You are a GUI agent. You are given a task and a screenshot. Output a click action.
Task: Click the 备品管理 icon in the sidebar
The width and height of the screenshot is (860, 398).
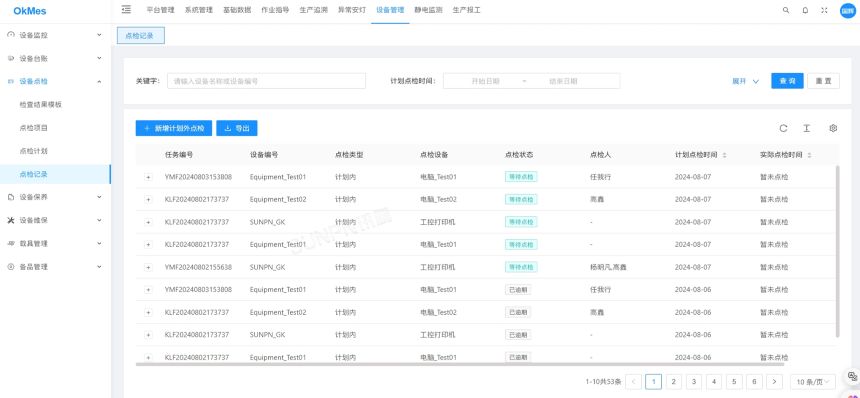point(10,266)
